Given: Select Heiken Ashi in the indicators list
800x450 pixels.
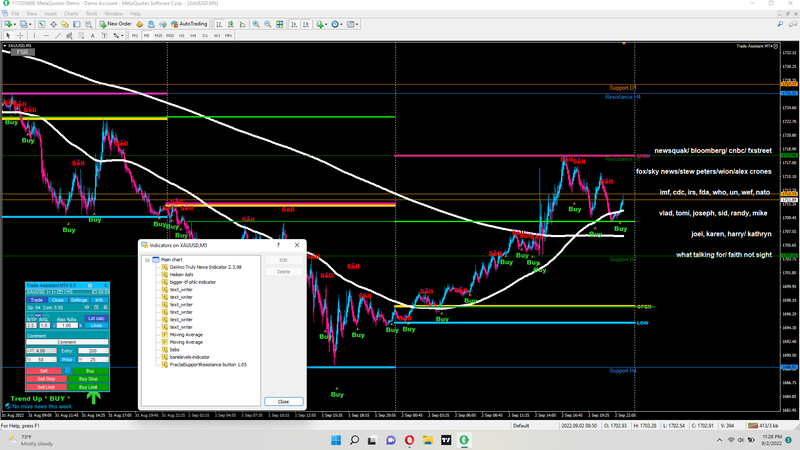Looking at the screenshot, I should [181, 274].
